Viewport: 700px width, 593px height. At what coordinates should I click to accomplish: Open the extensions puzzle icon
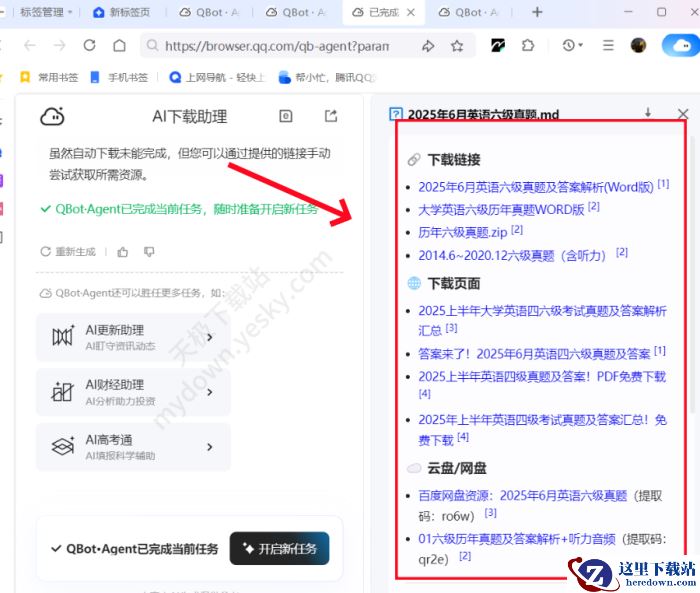click(x=528, y=45)
